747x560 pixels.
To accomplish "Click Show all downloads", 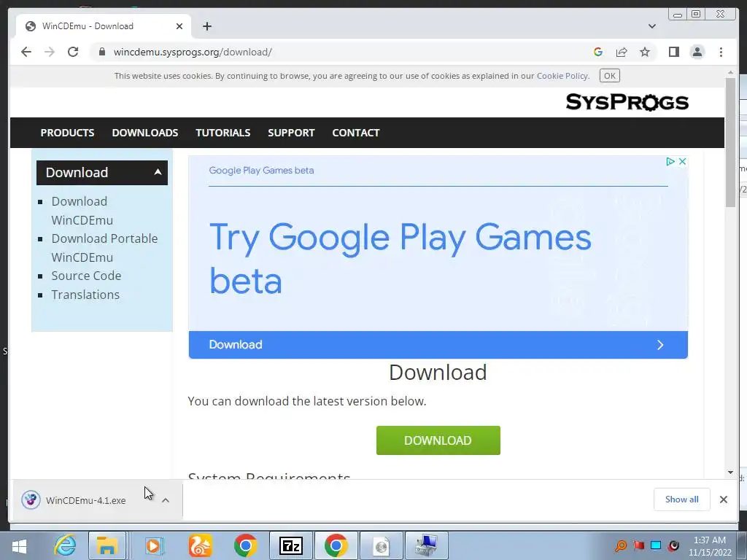I will [x=682, y=499].
